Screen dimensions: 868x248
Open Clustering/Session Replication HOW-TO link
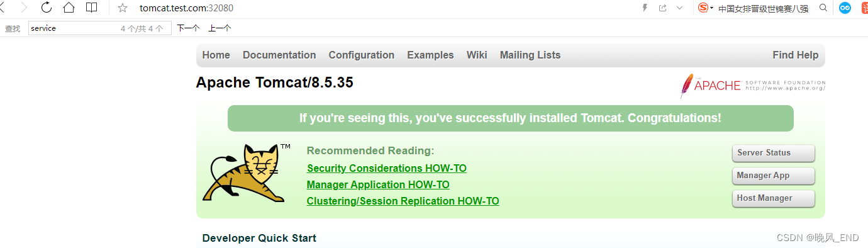403,201
